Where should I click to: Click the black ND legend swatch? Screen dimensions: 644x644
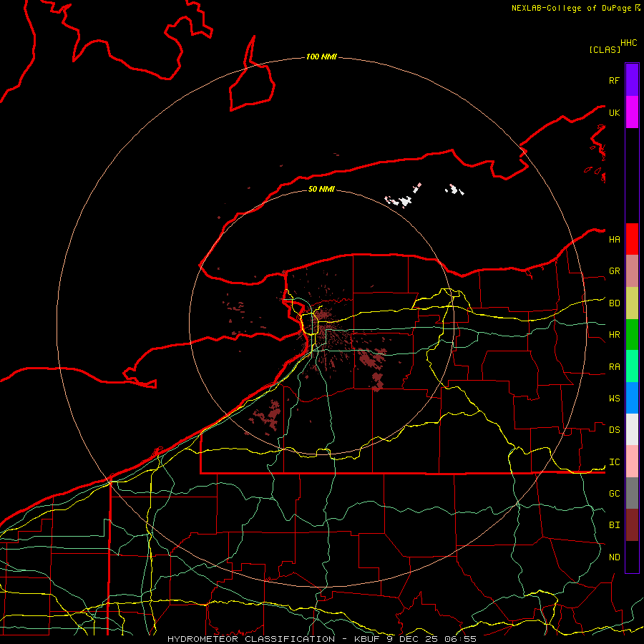coord(632,557)
